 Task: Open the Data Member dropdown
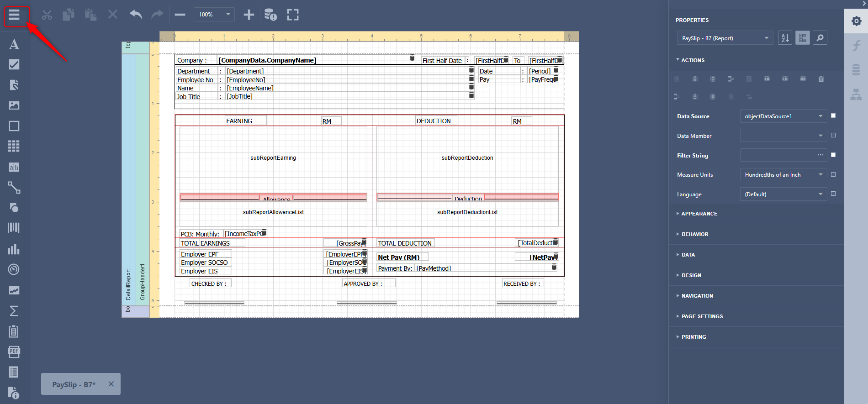point(783,136)
